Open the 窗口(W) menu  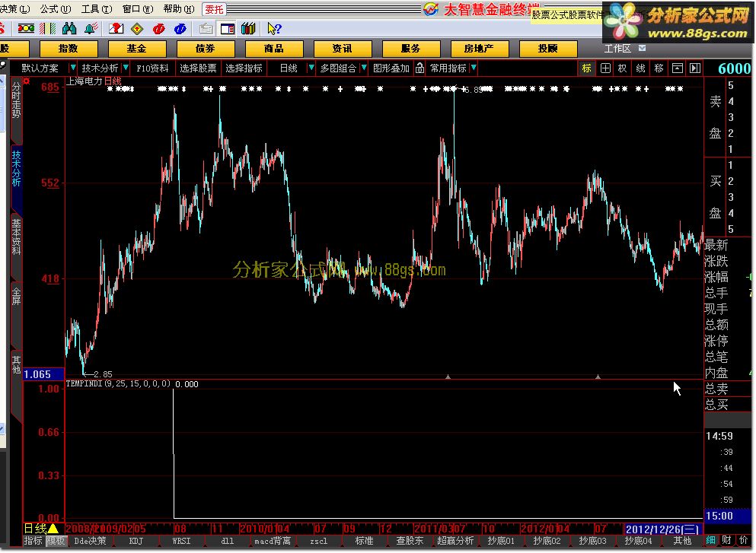click(138, 8)
